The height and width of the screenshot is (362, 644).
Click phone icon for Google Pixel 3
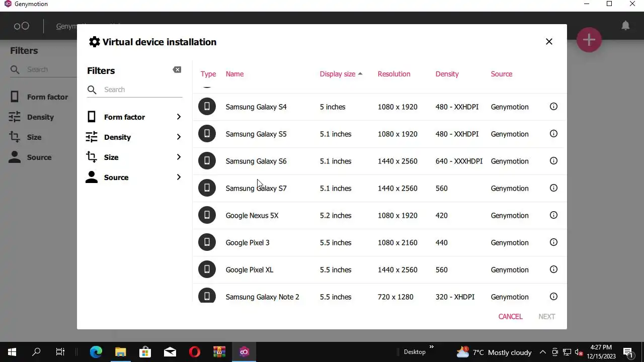207,242
